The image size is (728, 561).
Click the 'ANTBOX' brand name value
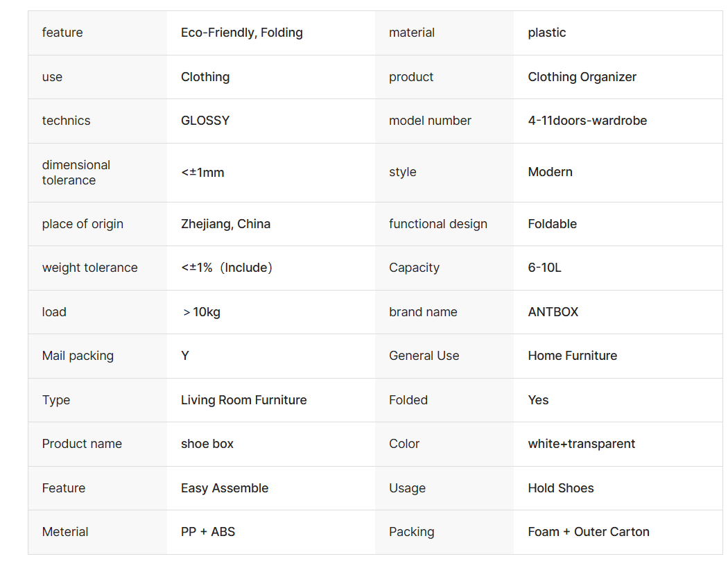(553, 312)
